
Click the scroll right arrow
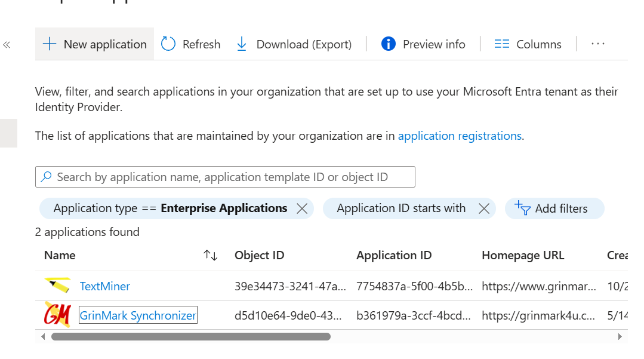[620, 337]
